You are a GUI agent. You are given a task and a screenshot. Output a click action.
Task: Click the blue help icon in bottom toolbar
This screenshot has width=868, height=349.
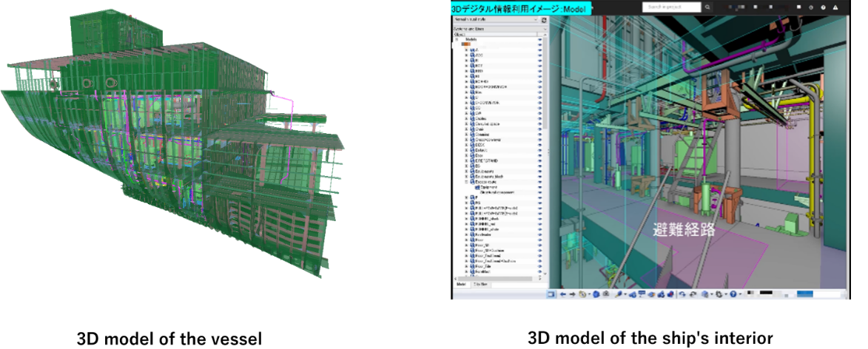732,294
